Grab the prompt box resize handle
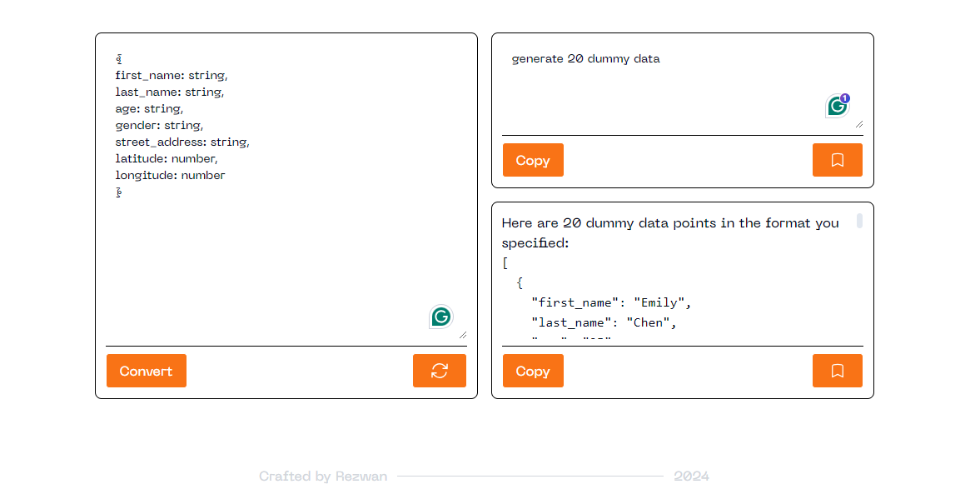Image resolution: width=980 pixels, height=499 pixels. tap(858, 124)
